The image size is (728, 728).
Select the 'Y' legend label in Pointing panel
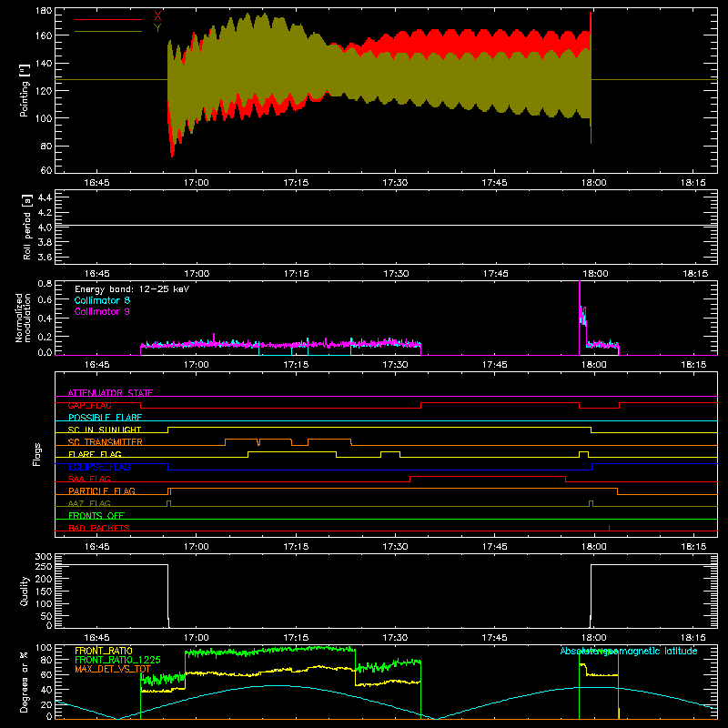pyautogui.click(x=157, y=27)
